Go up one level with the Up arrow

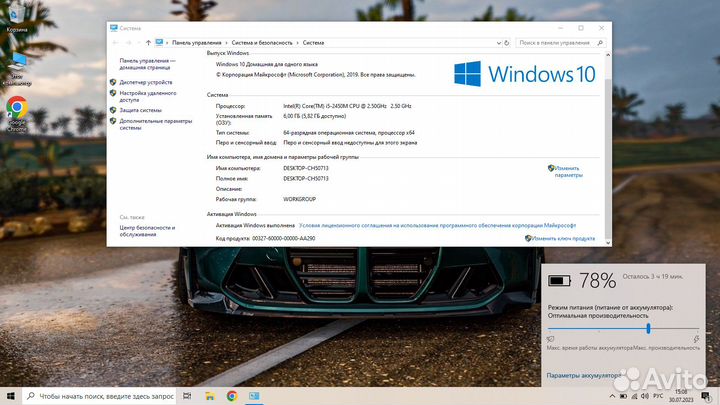tap(148, 43)
